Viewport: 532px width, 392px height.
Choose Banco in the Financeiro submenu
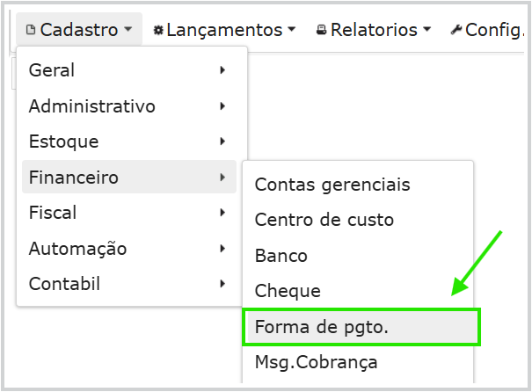pos(281,257)
